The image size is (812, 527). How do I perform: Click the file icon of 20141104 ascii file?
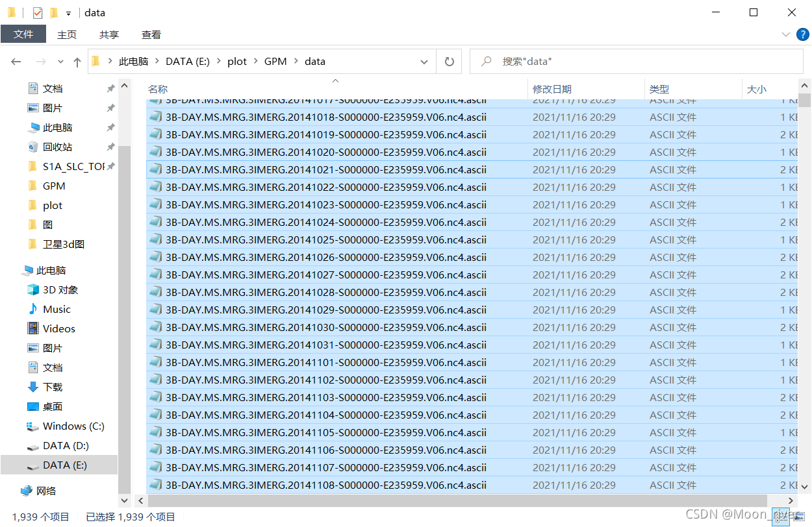click(156, 415)
